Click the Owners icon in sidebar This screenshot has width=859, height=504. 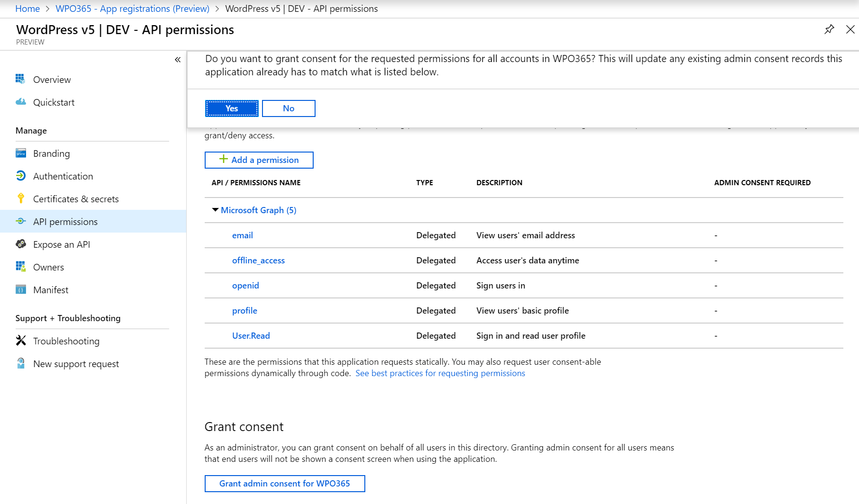pos(20,267)
